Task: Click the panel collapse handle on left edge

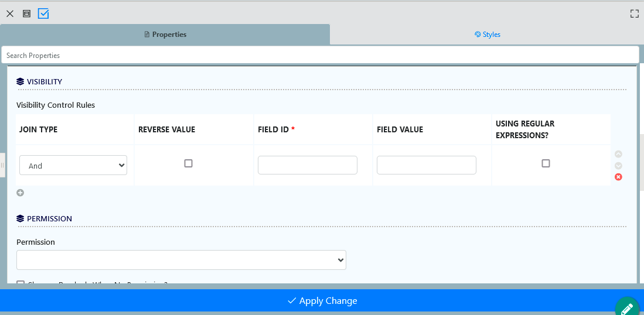Action: pyautogui.click(x=2, y=165)
